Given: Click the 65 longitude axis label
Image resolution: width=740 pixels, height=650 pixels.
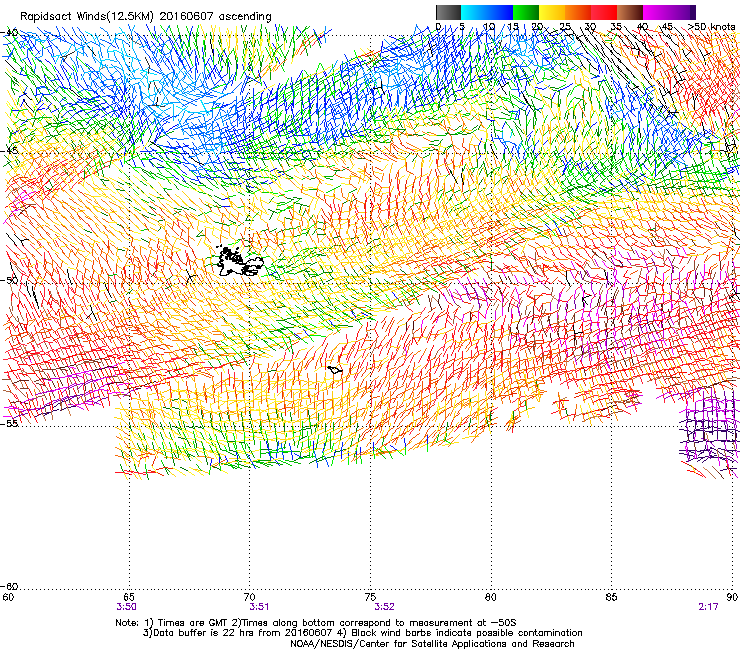Looking at the screenshot, I should 129,597.
